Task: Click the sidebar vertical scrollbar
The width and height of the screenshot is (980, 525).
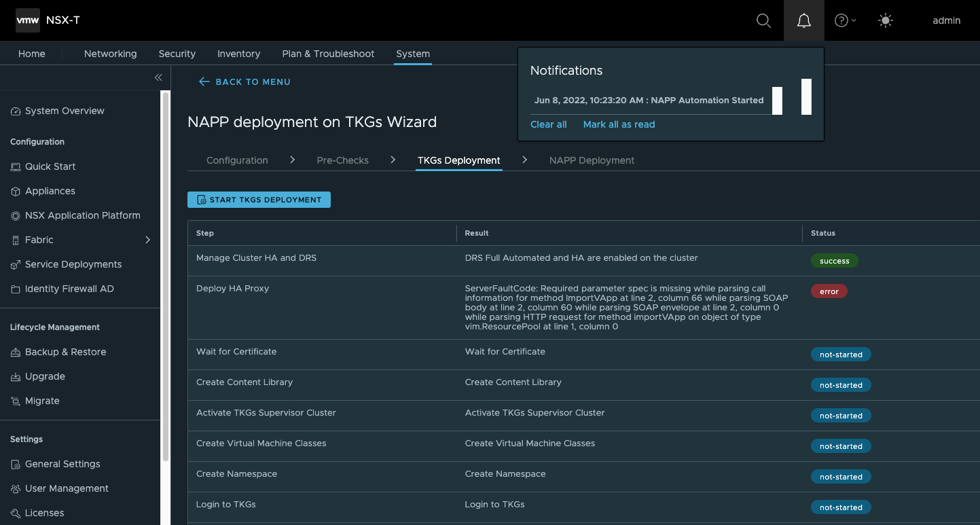Action: pyautogui.click(x=165, y=276)
